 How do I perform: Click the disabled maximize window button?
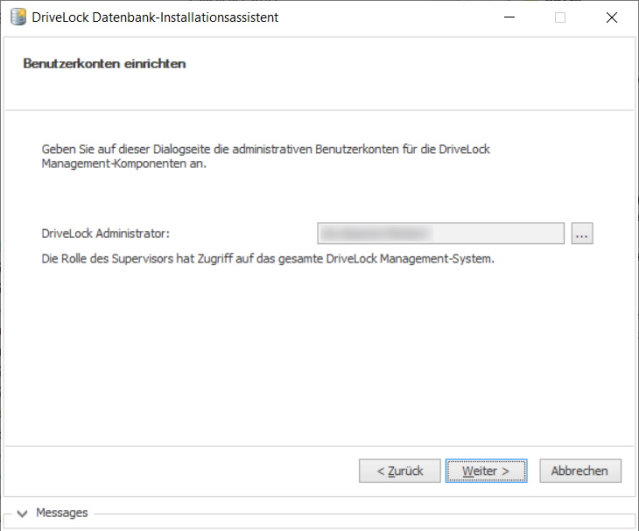click(560, 18)
